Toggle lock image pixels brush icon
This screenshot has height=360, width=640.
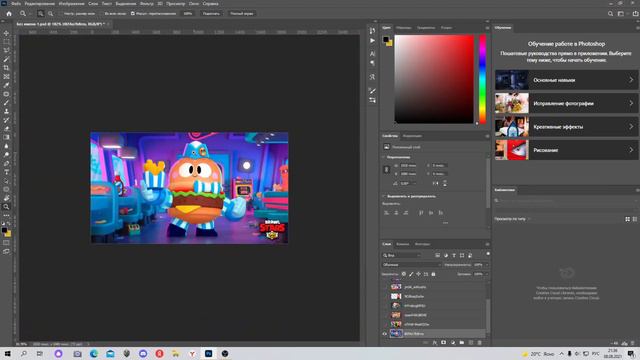point(411,274)
